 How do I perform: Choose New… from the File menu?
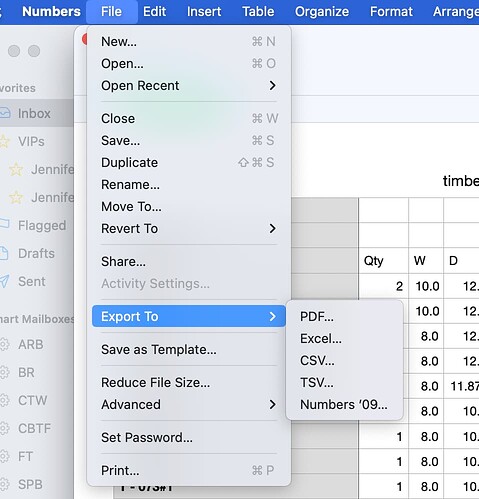189,42
